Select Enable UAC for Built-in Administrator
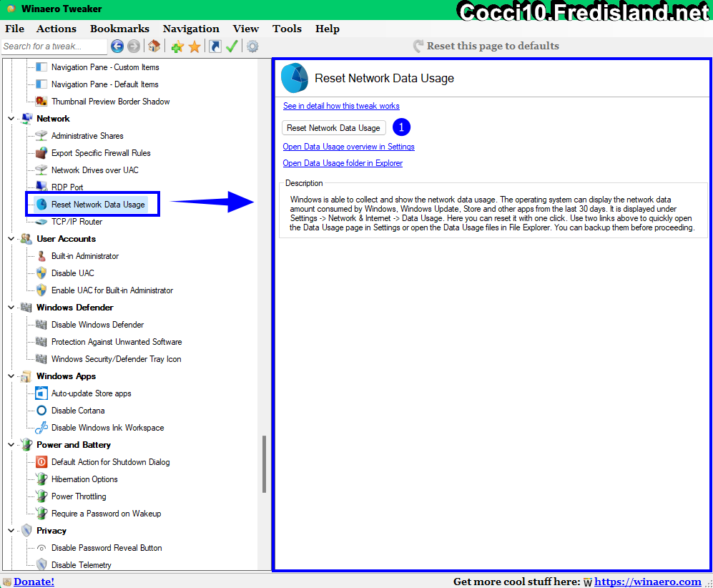Viewport: 713px width, 588px height. (112, 290)
